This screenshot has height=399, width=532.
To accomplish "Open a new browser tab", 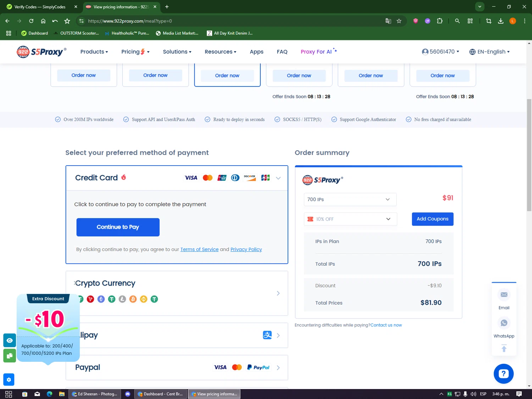I will point(167,7).
